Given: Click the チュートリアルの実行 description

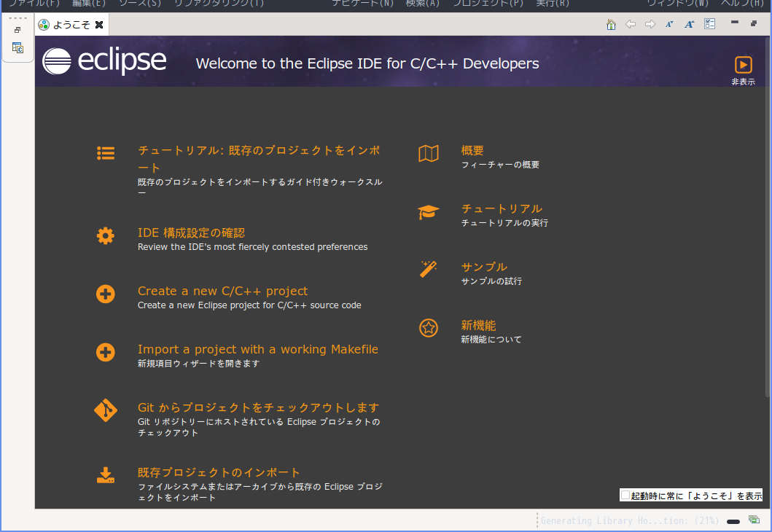Looking at the screenshot, I should pyautogui.click(x=504, y=223).
